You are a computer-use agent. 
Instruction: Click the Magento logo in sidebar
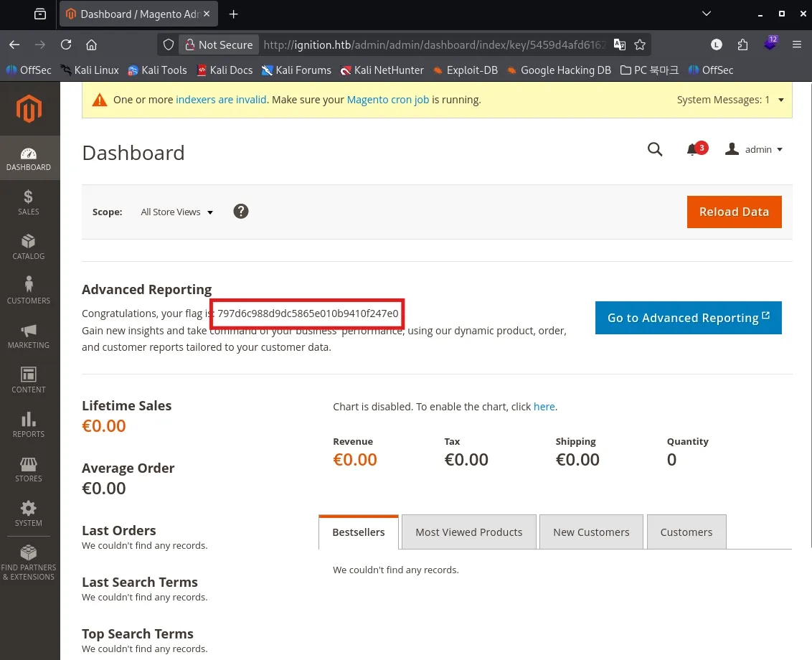coord(29,109)
